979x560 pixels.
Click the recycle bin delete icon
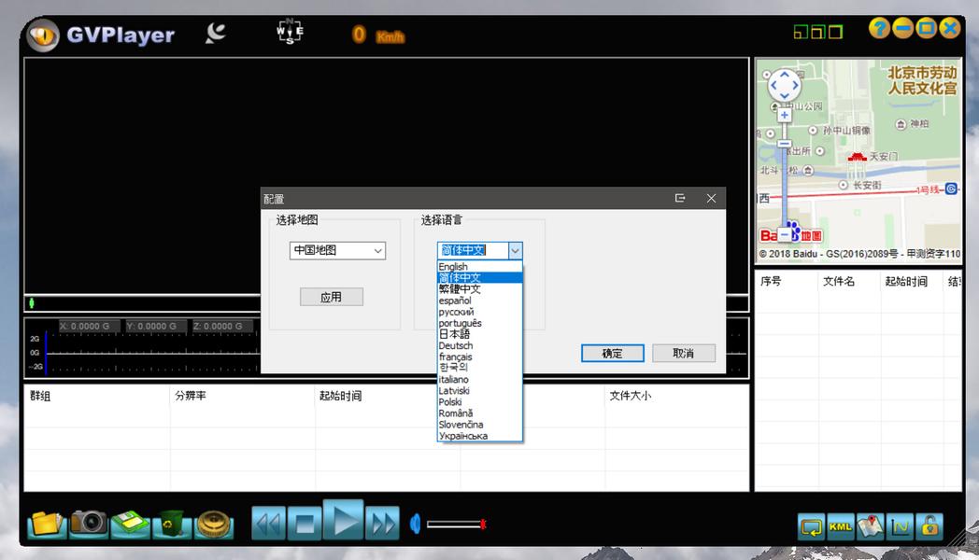[172, 524]
